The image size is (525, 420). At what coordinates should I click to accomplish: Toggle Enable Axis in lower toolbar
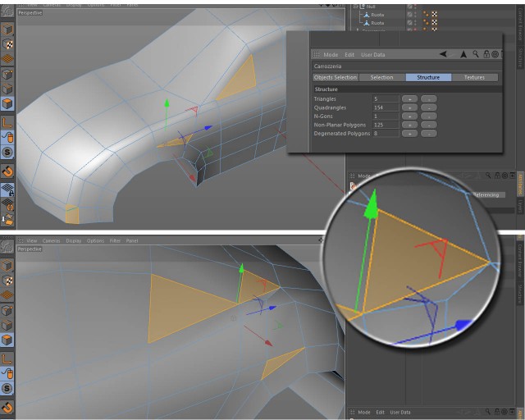pos(7,358)
